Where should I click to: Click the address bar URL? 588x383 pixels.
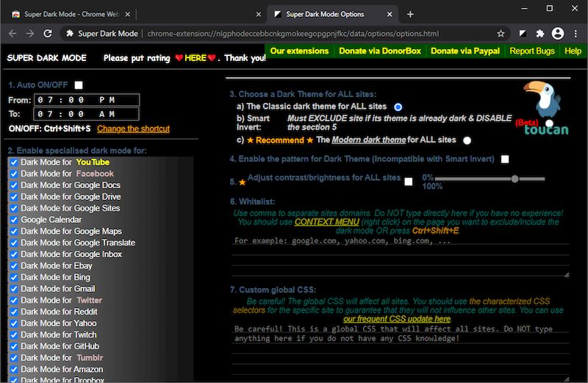pos(293,34)
